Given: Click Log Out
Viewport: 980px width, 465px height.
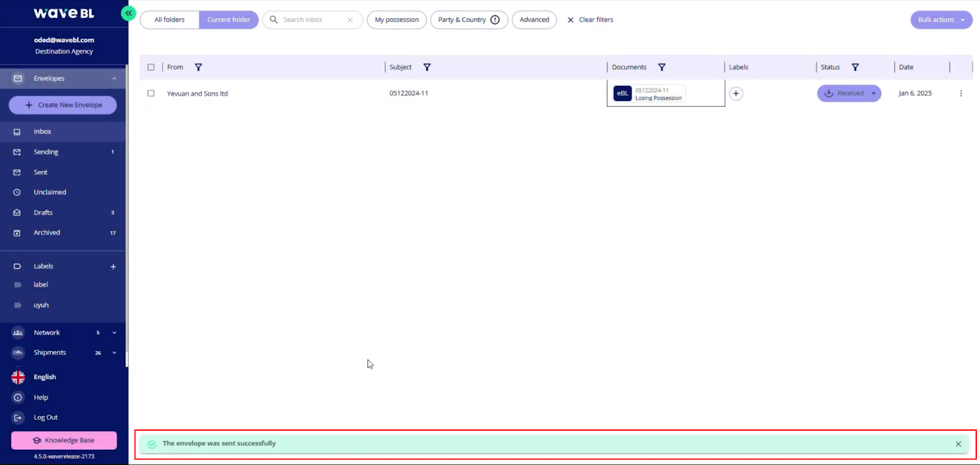Looking at the screenshot, I should (x=46, y=418).
